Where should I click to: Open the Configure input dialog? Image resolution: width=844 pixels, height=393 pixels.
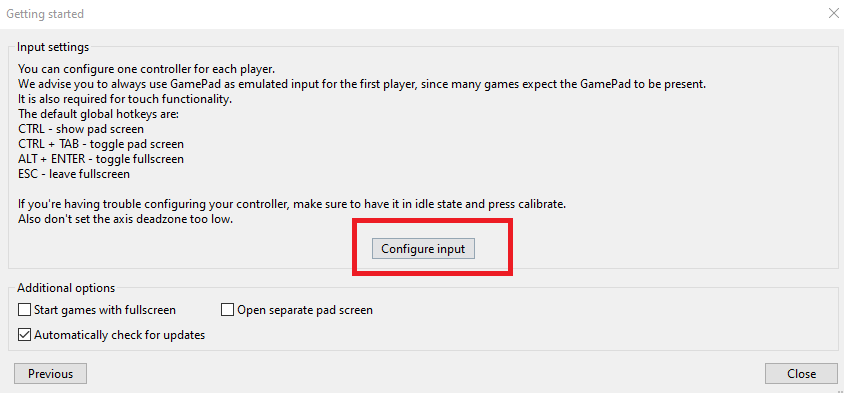[x=423, y=249]
